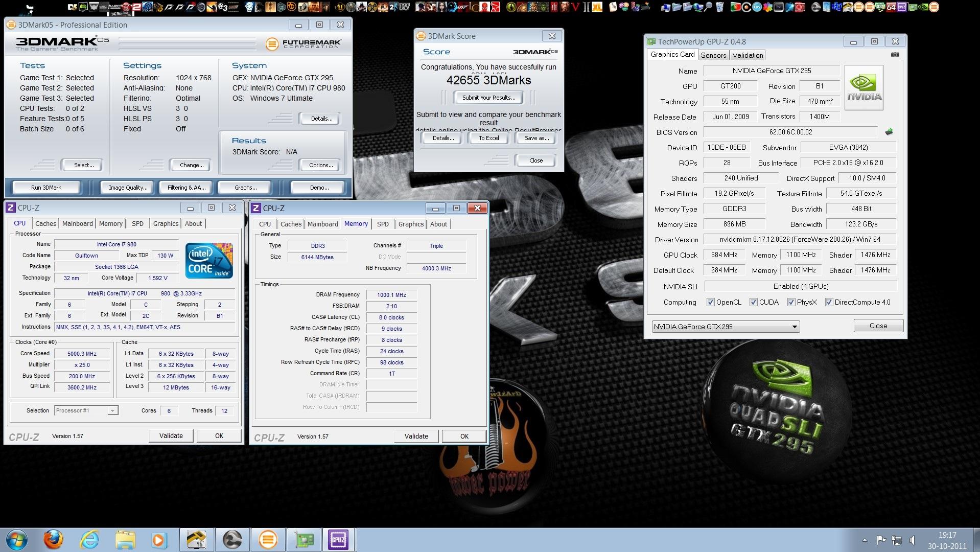
Task: Click the network tray icon
Action: click(x=897, y=540)
